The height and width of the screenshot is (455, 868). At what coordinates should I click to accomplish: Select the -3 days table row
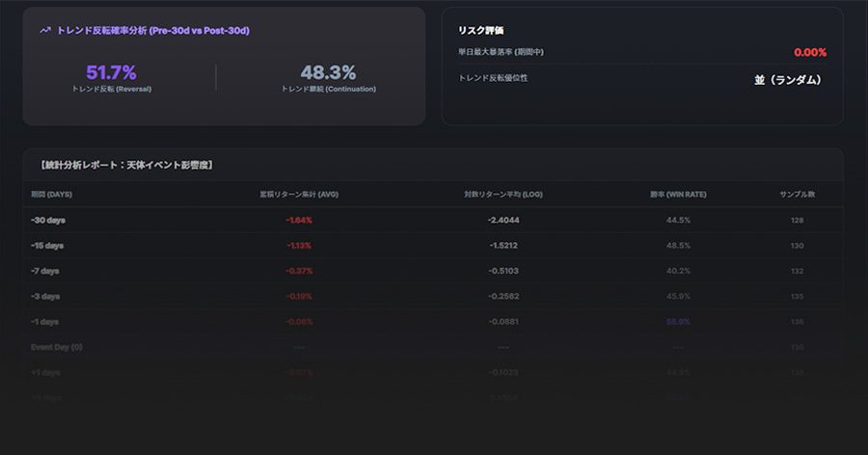pyautogui.click(x=46, y=296)
